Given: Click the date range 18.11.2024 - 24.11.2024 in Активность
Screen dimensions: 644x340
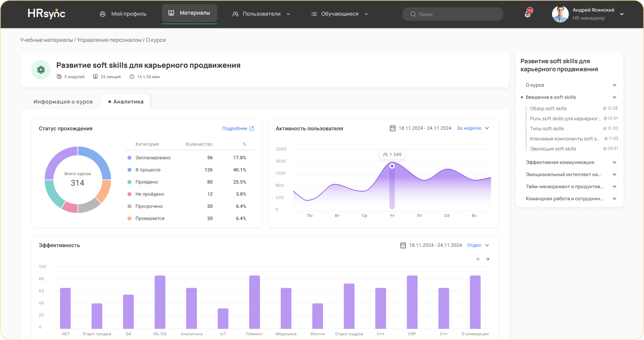Looking at the screenshot, I should (425, 128).
